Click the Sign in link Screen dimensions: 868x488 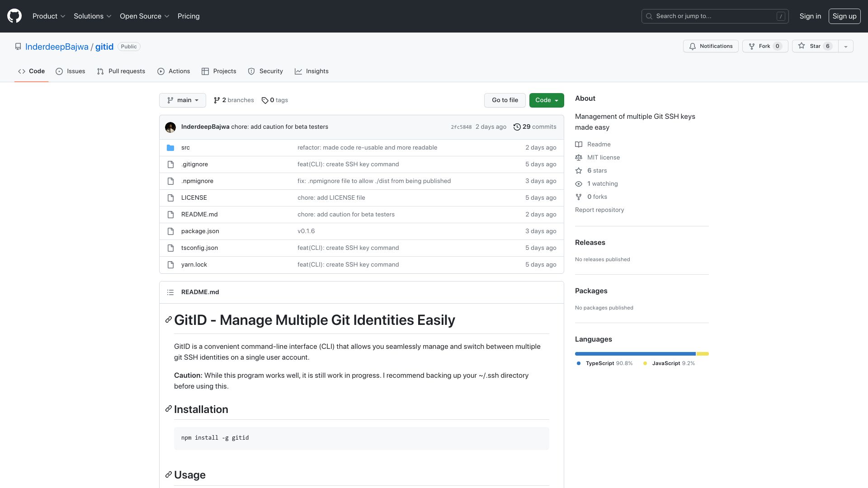click(x=810, y=16)
